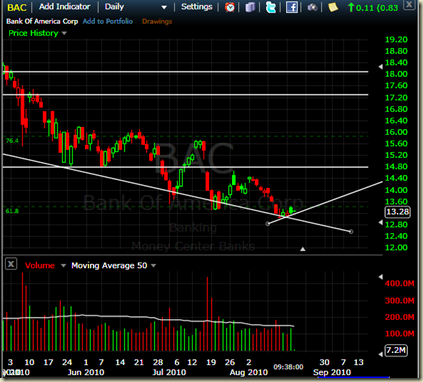423x382 pixels.
Task: Open the Settings menu
Action: [196, 7]
